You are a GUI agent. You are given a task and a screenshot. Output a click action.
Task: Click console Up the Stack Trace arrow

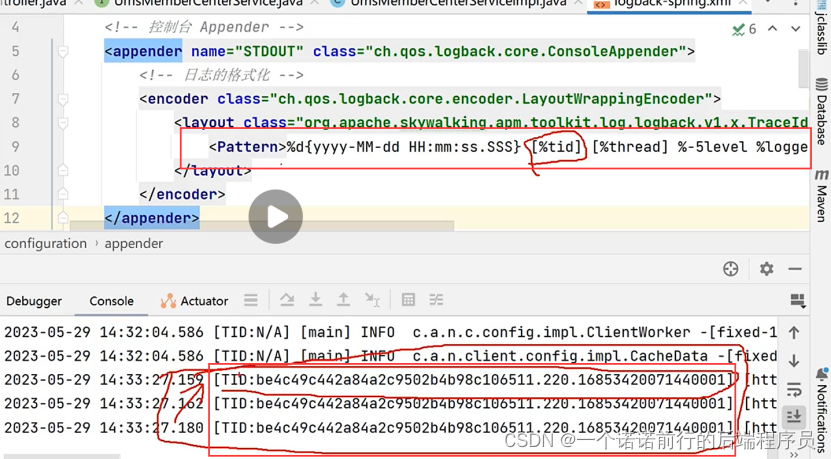click(x=794, y=333)
